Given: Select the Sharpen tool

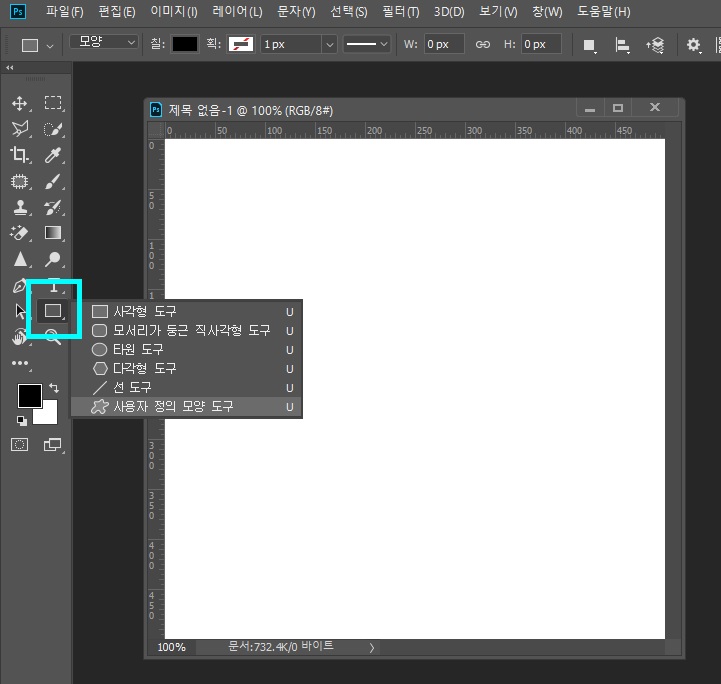Looking at the screenshot, I should 19,259.
